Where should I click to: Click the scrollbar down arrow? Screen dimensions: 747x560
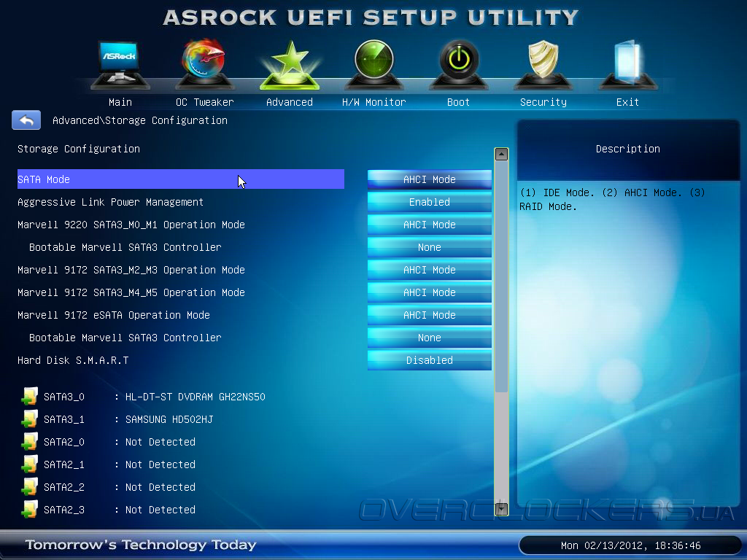click(x=501, y=508)
